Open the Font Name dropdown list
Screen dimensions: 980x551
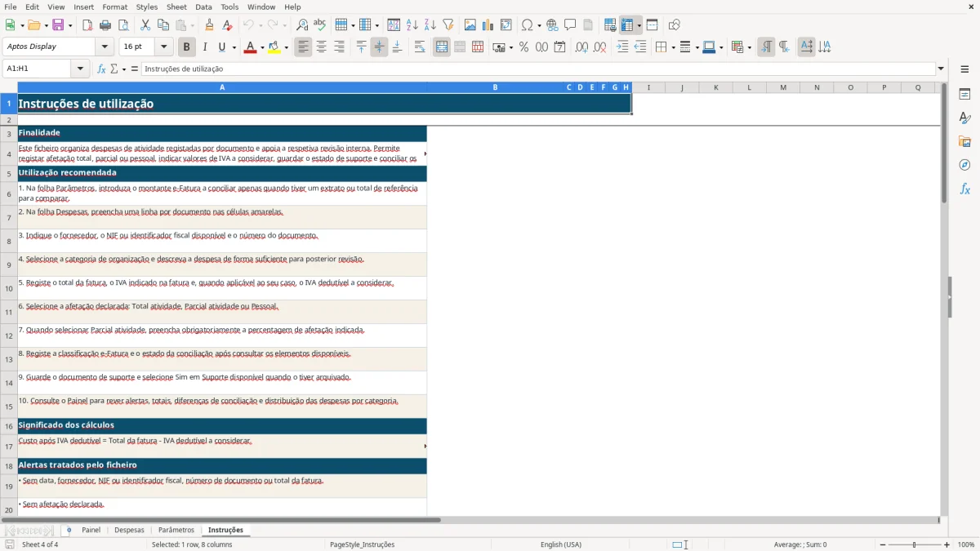tap(104, 47)
